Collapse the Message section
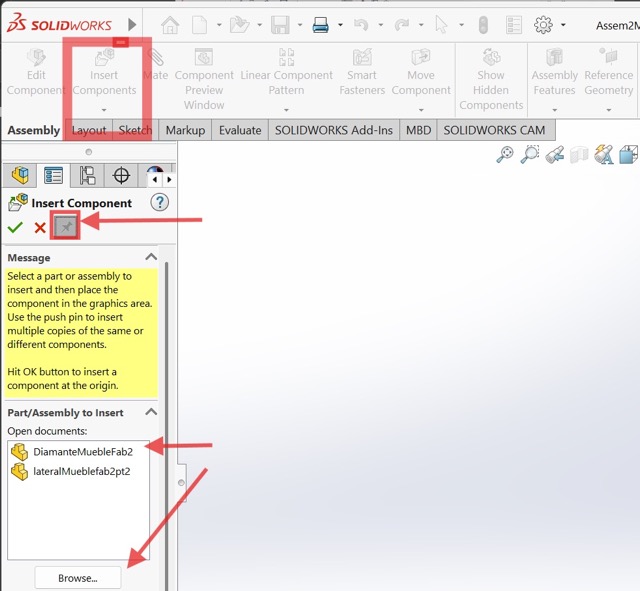640x591 pixels. 151,257
